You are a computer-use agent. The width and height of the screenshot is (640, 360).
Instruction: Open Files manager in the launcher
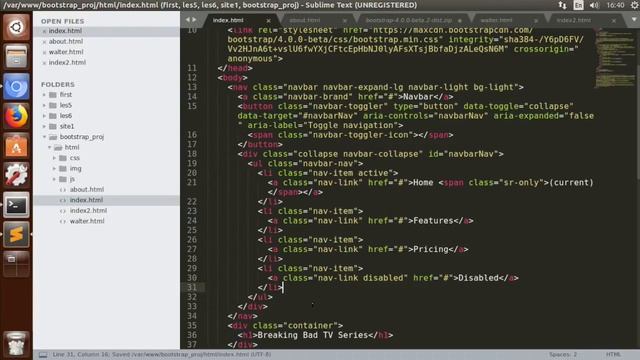[x=16, y=57]
